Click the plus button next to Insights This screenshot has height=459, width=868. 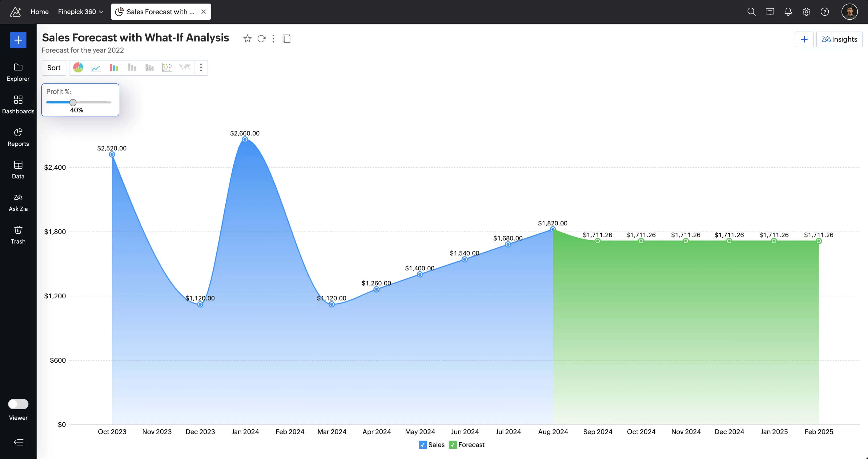click(804, 39)
